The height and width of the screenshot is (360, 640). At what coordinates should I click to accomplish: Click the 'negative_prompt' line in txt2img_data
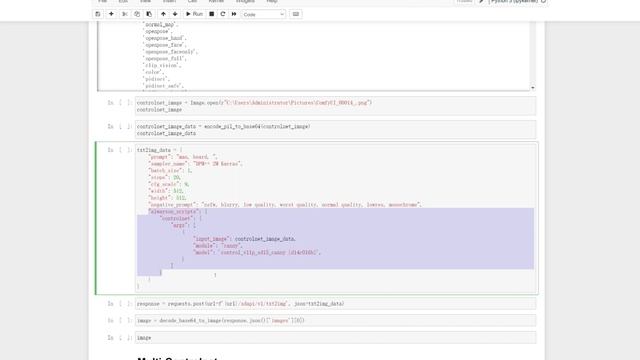click(285, 204)
